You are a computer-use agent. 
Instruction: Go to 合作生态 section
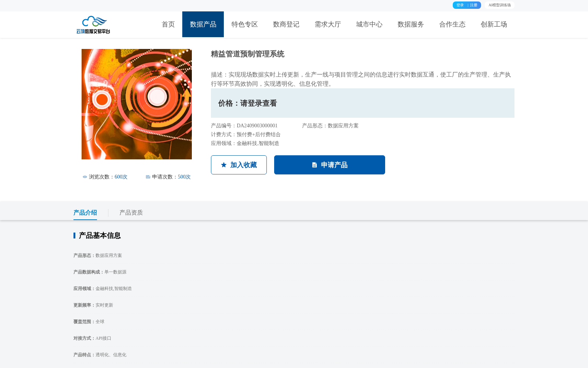[452, 24]
